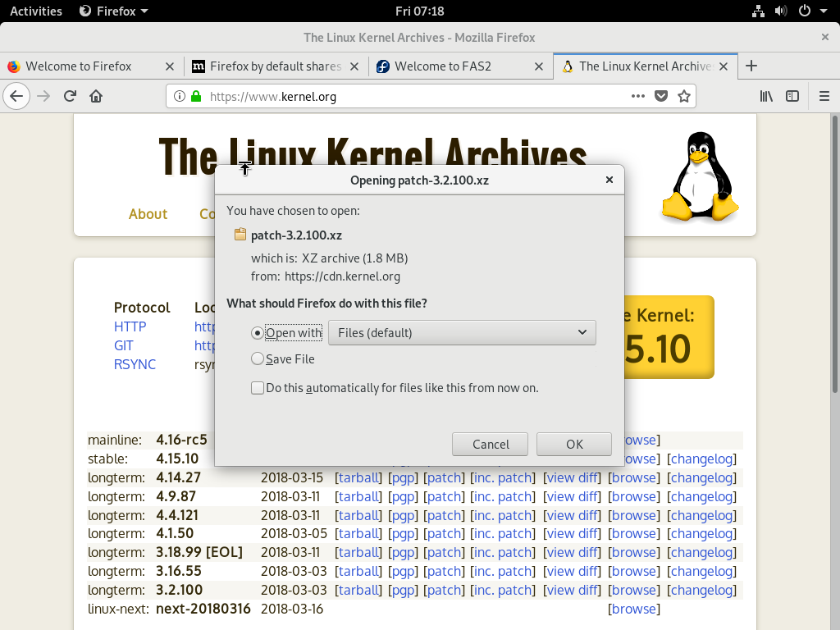Bookmark this page with the star

point(684,97)
